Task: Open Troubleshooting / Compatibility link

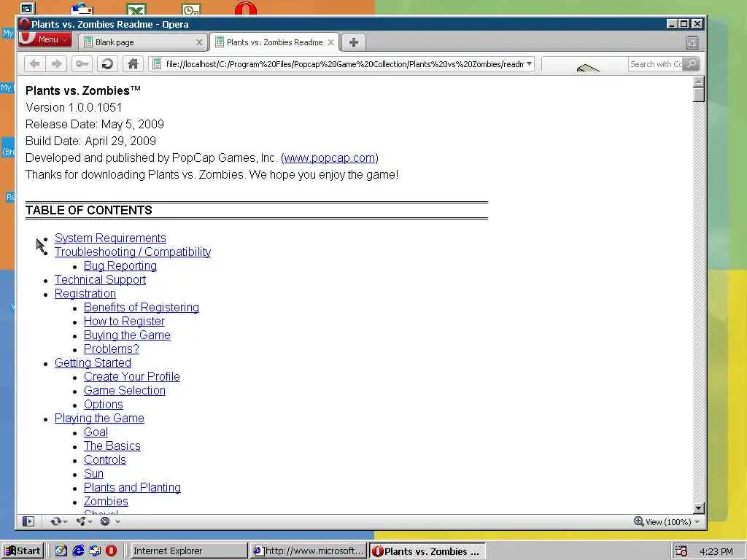Action: [x=133, y=252]
